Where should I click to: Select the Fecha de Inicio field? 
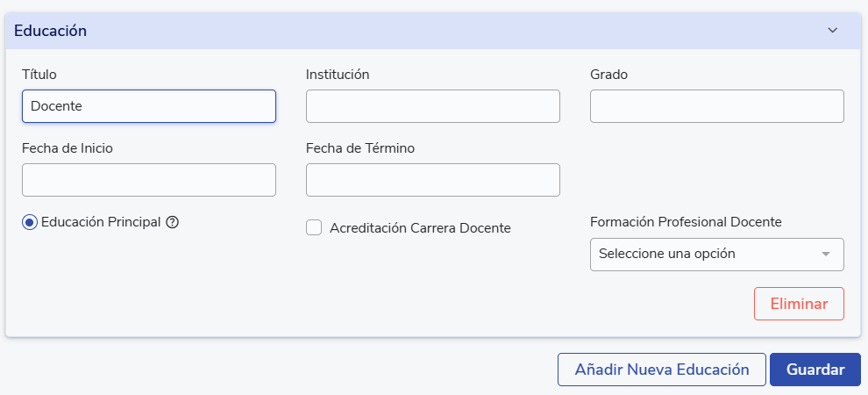click(149, 180)
